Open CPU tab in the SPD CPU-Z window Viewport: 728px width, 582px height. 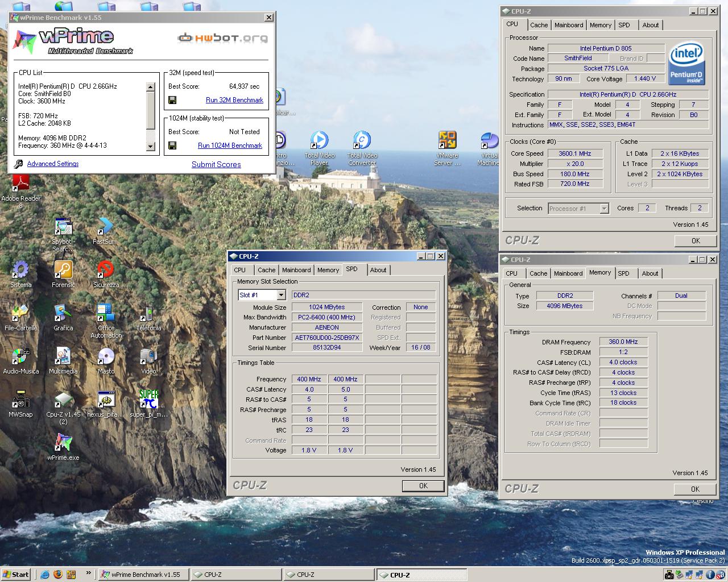(240, 270)
